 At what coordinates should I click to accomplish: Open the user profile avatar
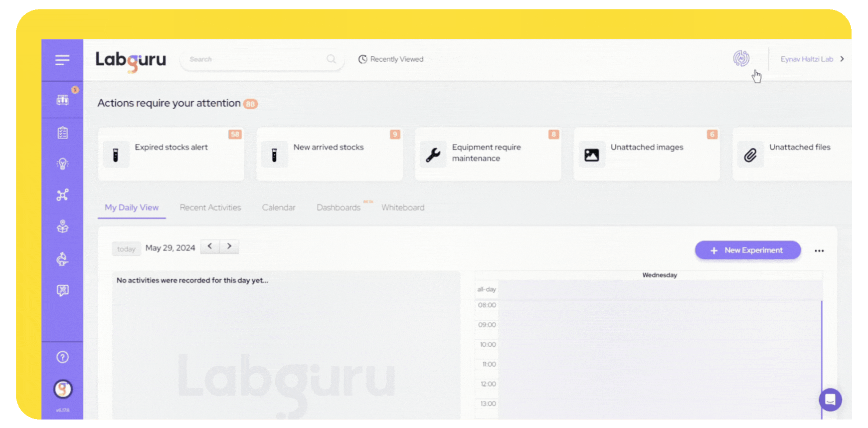(63, 389)
